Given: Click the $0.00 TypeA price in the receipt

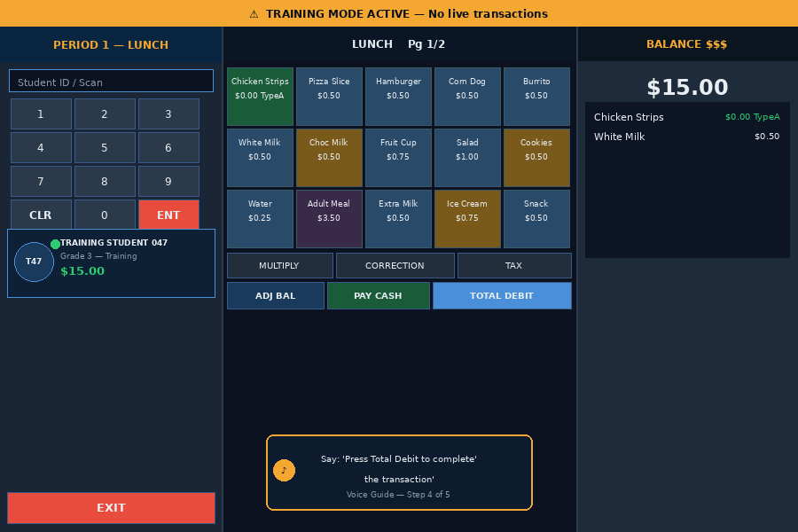Looking at the screenshot, I should (x=753, y=117).
